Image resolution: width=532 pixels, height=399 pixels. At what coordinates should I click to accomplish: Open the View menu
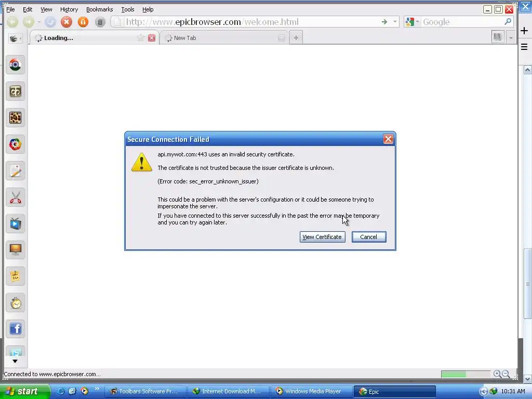point(46,9)
